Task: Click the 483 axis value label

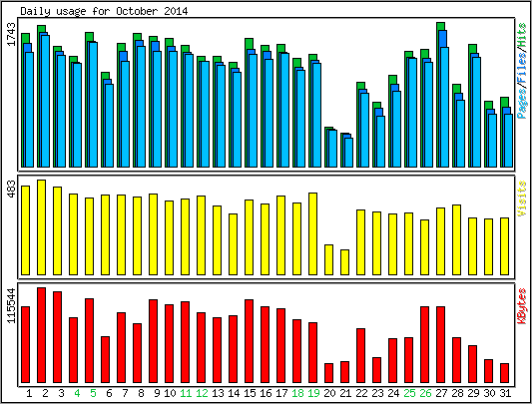Action: [x=11, y=190]
